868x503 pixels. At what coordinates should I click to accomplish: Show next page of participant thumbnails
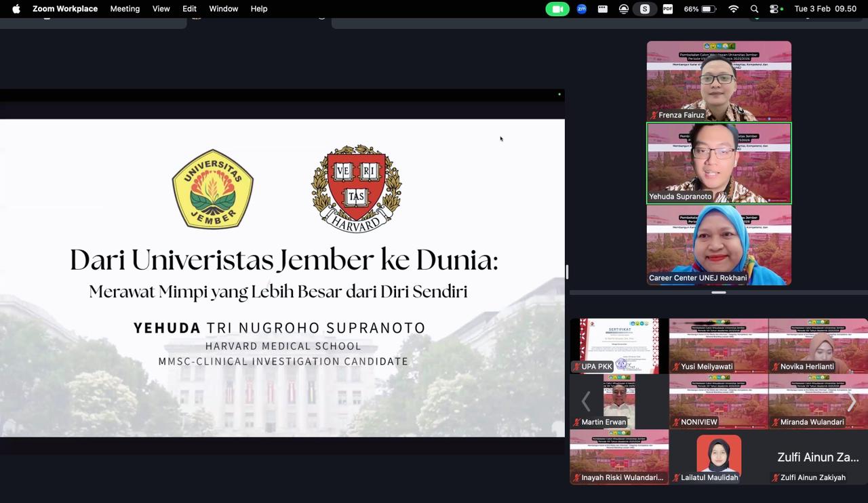[852, 402]
